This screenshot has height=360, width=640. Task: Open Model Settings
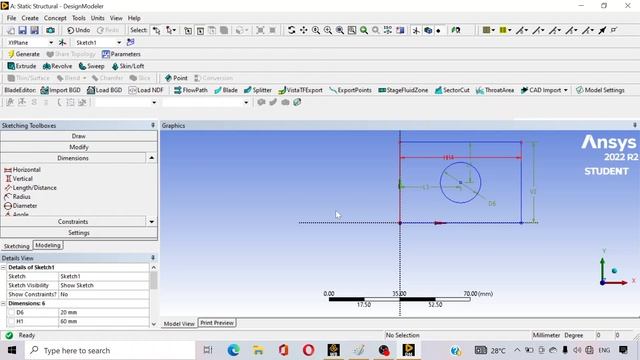coord(600,90)
